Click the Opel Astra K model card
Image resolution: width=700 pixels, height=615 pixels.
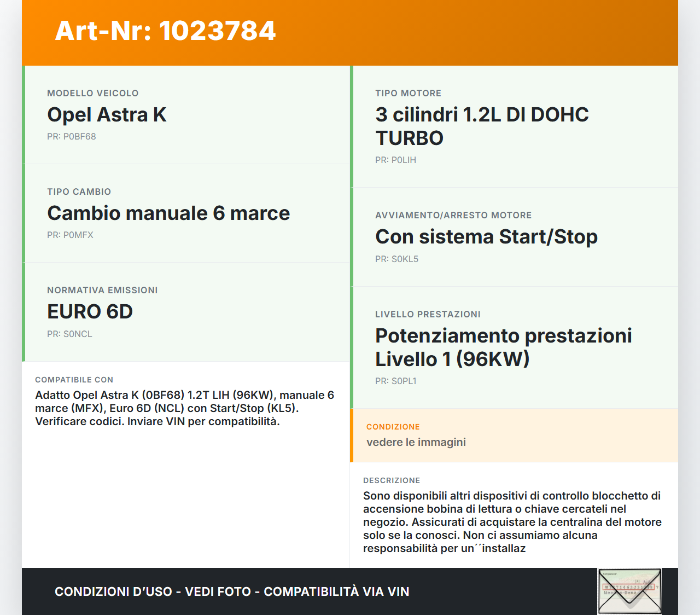point(107,115)
